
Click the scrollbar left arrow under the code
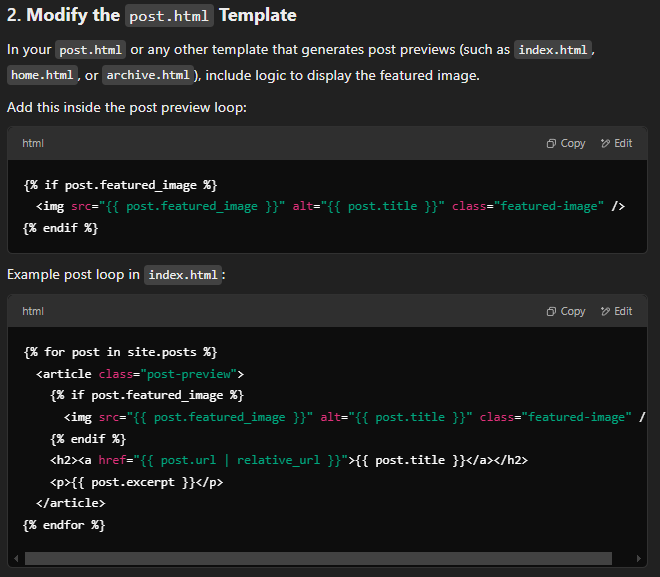(16, 558)
